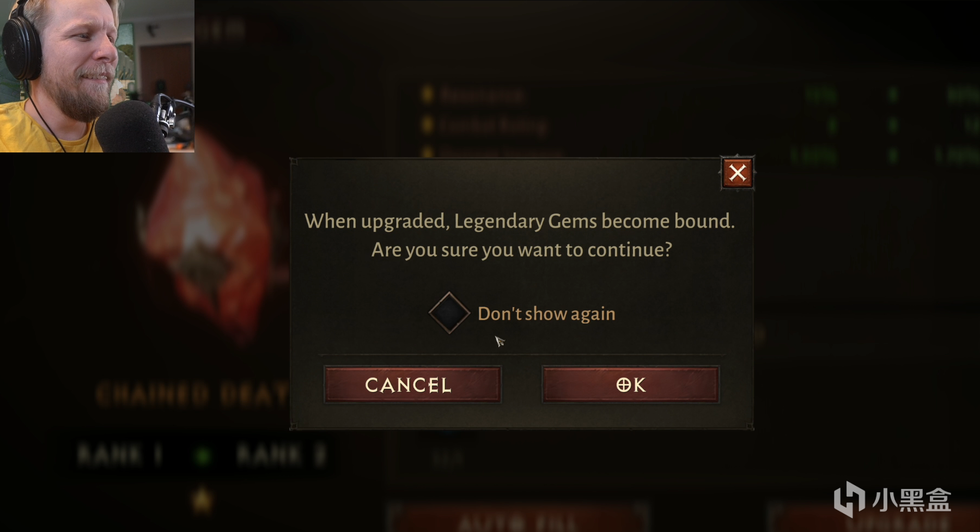
Task: Click the gold star icon below the ranks
Action: coord(202,498)
